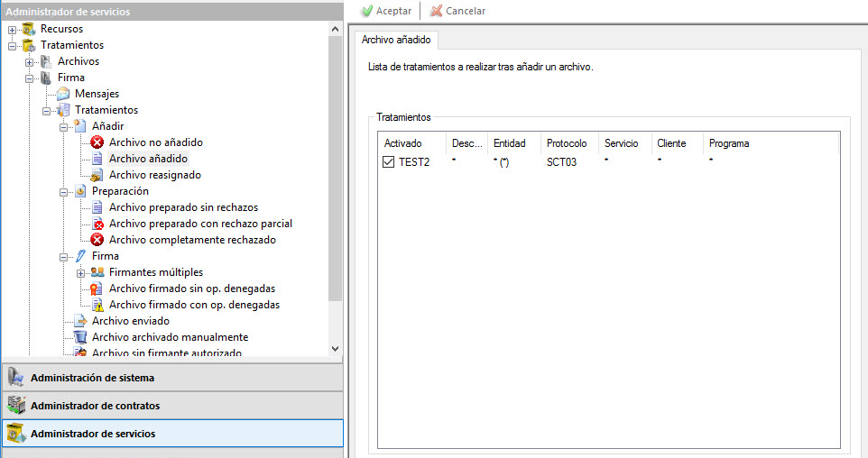This screenshot has height=458, width=868.
Task: Click the Archivo archivado manualmente icon
Action: (x=80, y=337)
